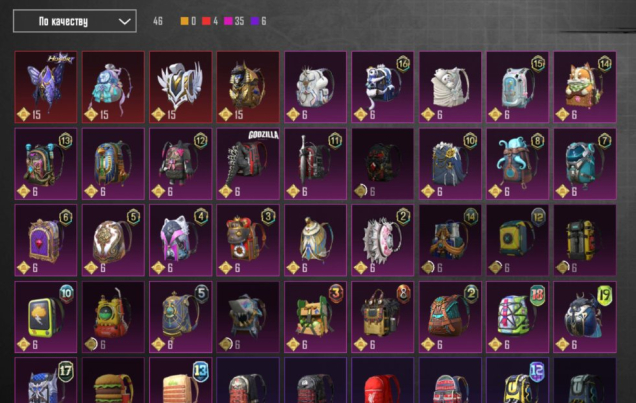
Task: Select the yellow cloud lightning backpack
Action: click(x=46, y=317)
